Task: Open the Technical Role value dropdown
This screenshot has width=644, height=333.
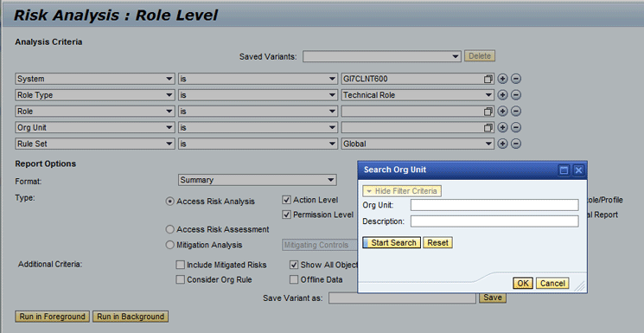Action: [488, 95]
